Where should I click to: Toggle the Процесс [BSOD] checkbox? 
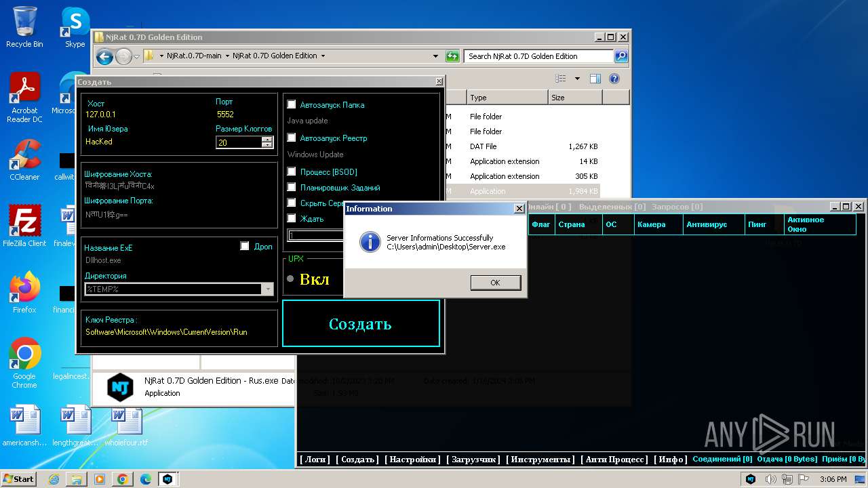[292, 171]
